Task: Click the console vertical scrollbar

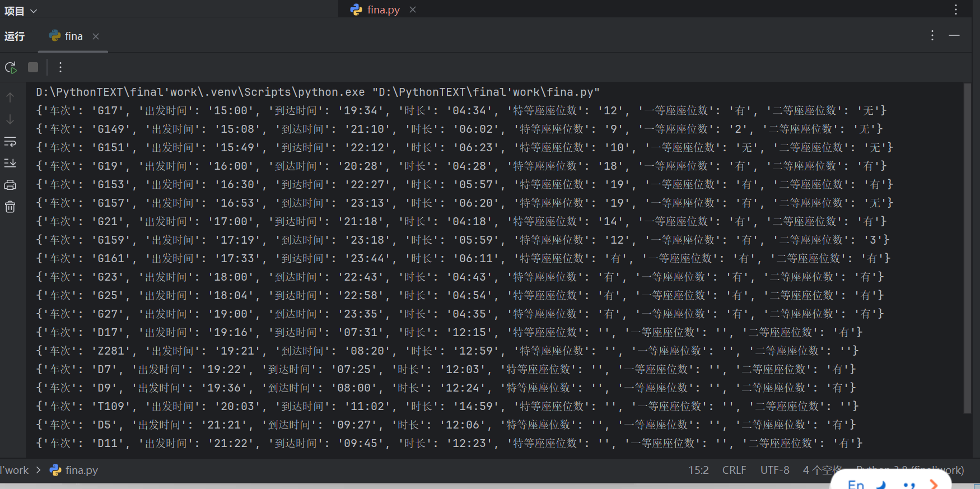Action: (x=967, y=249)
